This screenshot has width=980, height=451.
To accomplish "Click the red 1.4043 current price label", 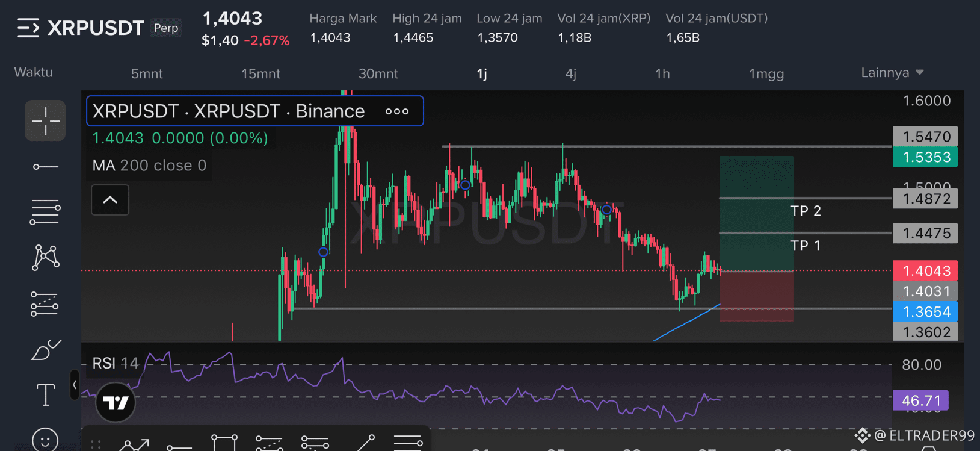I will tap(926, 271).
